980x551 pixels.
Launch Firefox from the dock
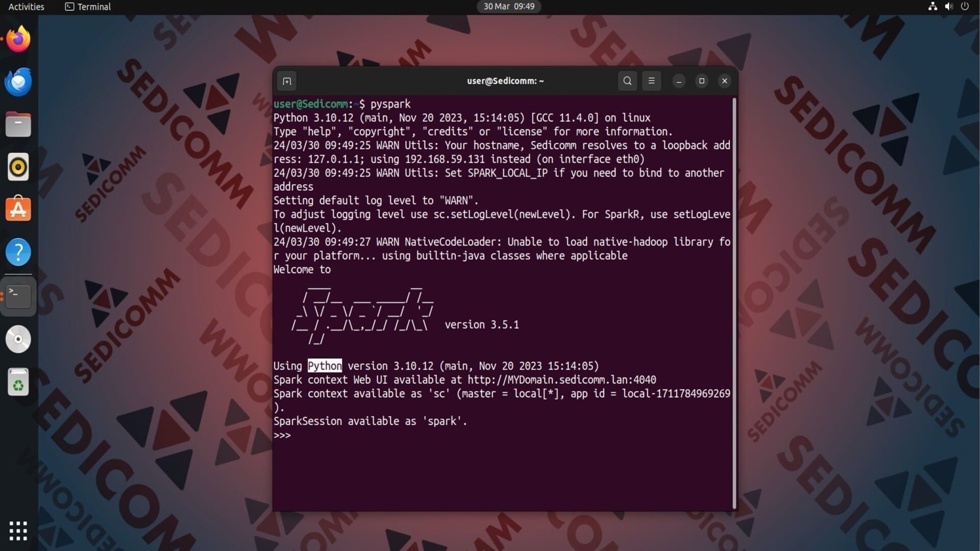18,39
